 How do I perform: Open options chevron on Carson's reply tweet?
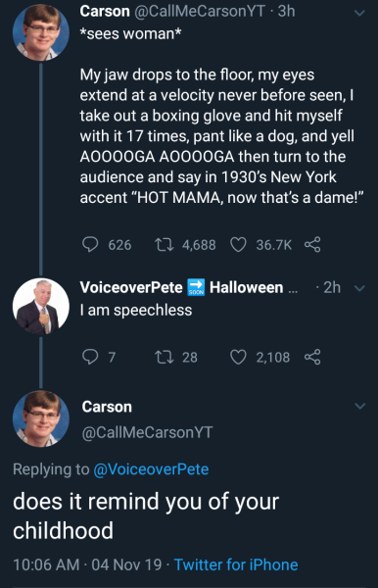pos(359,406)
